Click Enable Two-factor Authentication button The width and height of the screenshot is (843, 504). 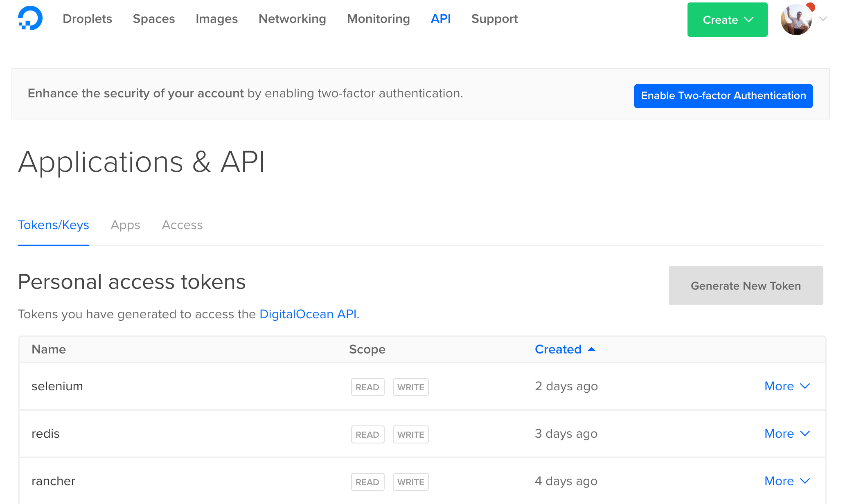point(723,96)
